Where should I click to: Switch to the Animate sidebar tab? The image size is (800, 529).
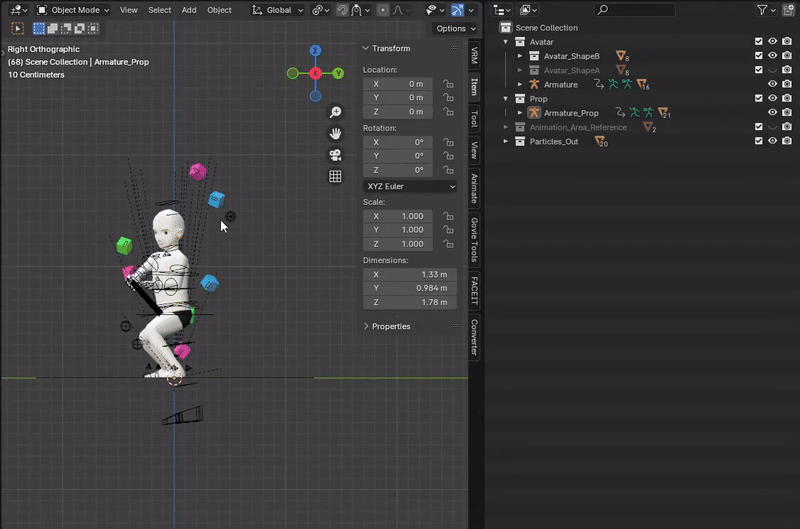474,187
